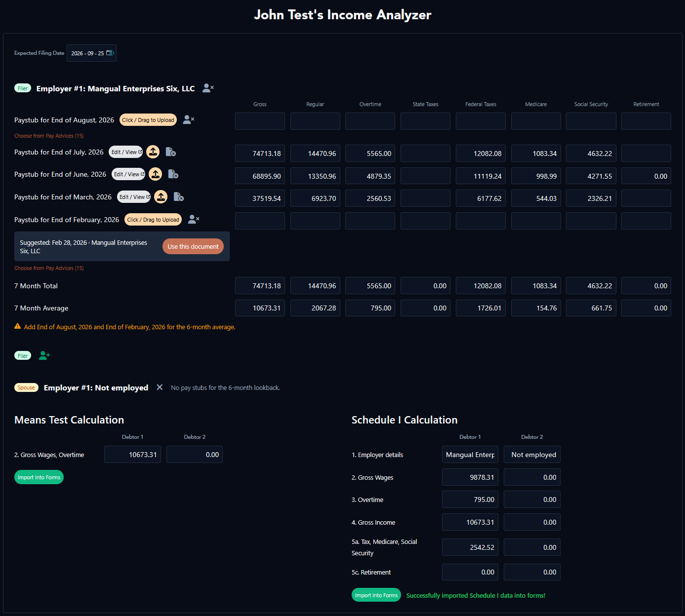Open Edit / View for June 2026 paystub

[x=128, y=174]
